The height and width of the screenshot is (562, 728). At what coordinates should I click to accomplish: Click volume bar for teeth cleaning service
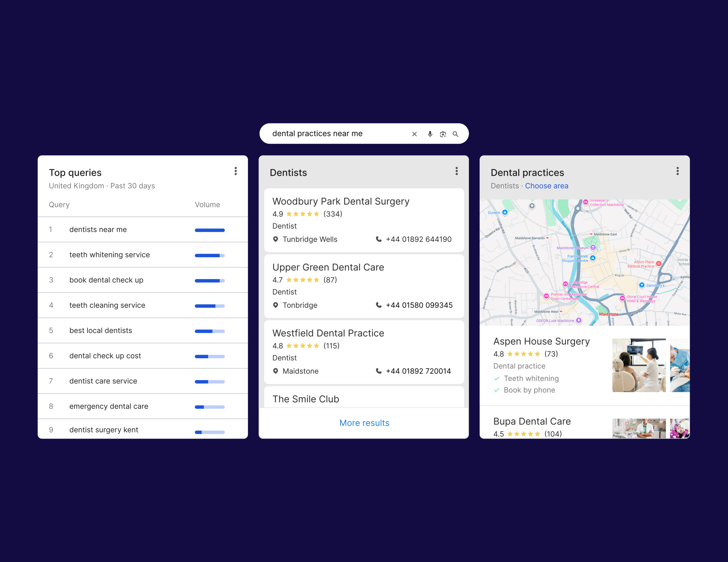pyautogui.click(x=210, y=306)
